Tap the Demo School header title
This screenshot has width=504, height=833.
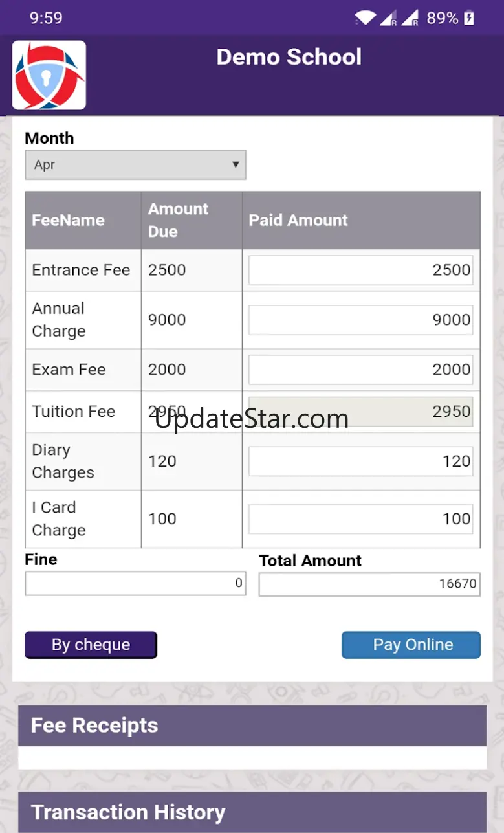coord(289,57)
